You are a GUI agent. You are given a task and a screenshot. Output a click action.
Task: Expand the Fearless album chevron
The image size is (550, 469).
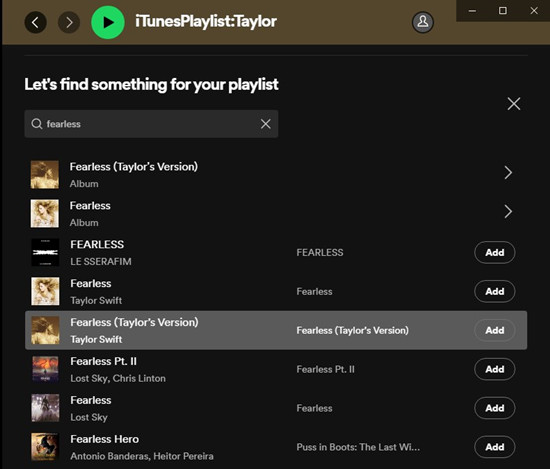(x=508, y=212)
